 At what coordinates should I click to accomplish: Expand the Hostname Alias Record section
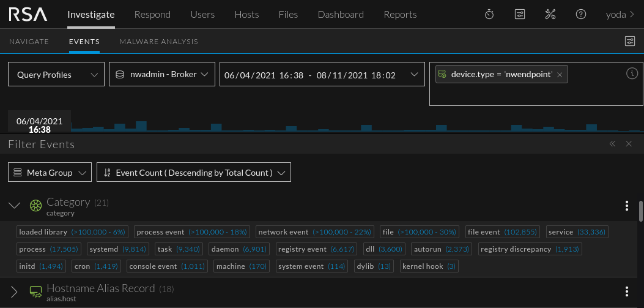pos(15,291)
